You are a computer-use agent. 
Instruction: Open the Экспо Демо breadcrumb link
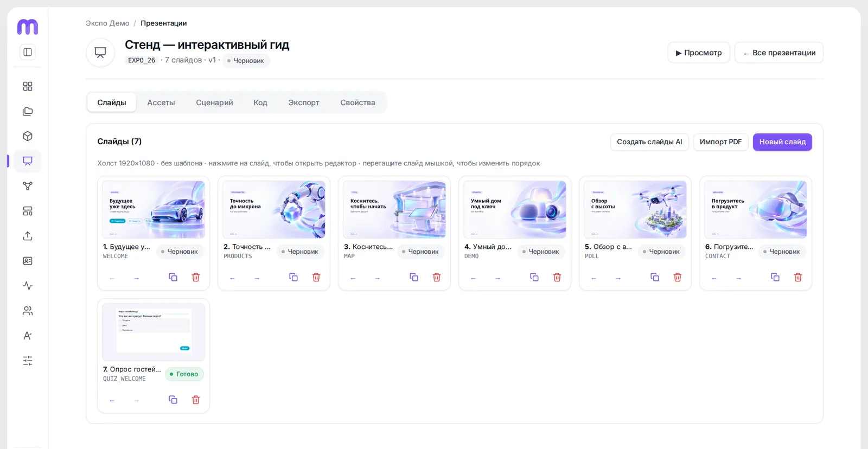[x=107, y=23]
